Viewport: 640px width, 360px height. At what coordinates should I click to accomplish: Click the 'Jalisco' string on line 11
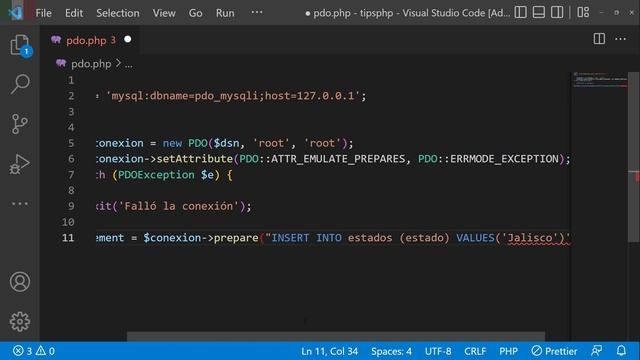tap(532, 238)
